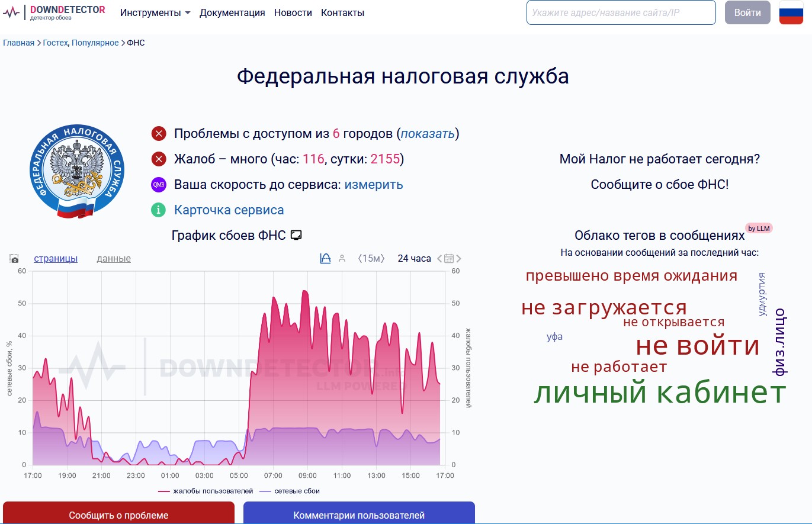This screenshot has width=812, height=524.
Task: Take a chart screenshot with camera icon
Action: (x=14, y=259)
